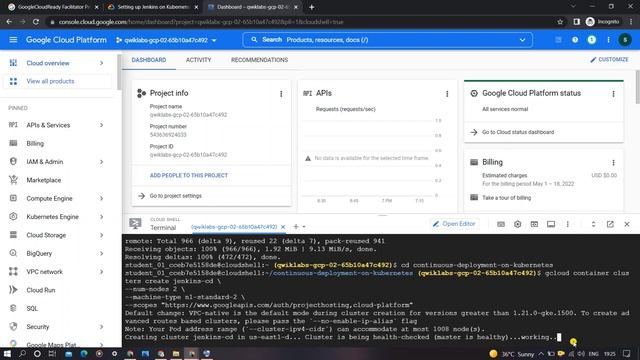The width and height of the screenshot is (640, 360).
Task: Expand the Cloud overview submenu arrow
Action: pos(101,63)
